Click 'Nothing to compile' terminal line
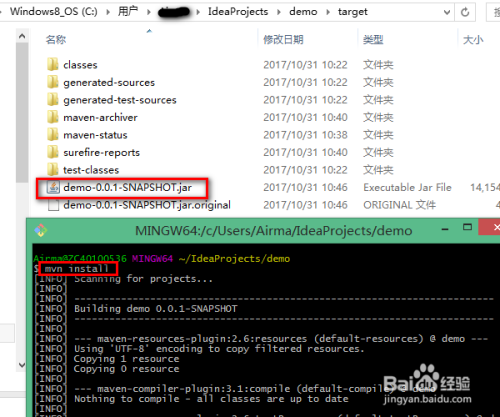The image size is (500, 417). click(x=211, y=399)
